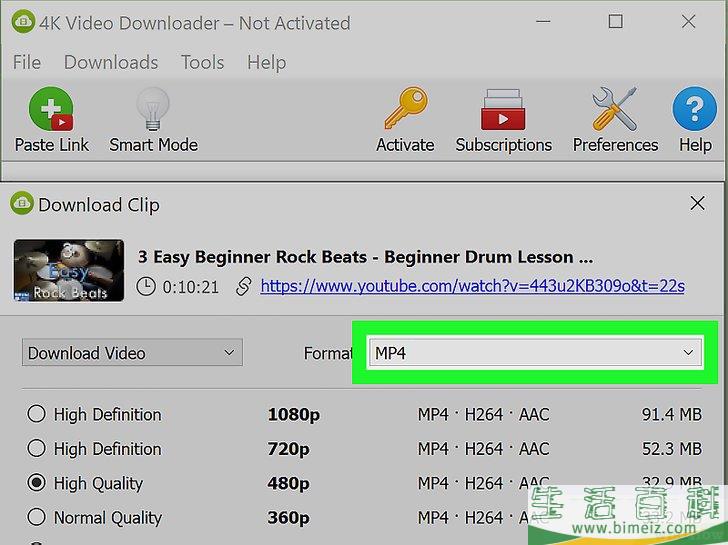Select High Definition 720p option
Screen dimensions: 728x545
click(x=37, y=449)
